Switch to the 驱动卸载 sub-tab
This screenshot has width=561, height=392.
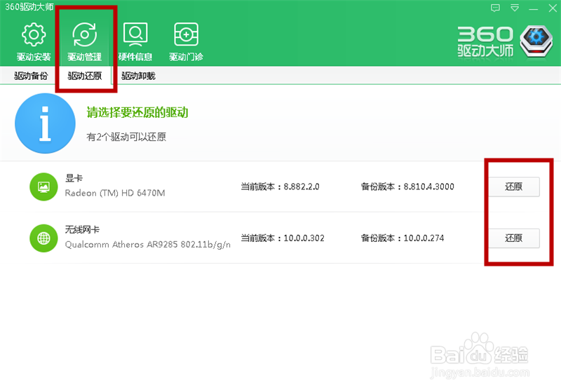click(138, 76)
